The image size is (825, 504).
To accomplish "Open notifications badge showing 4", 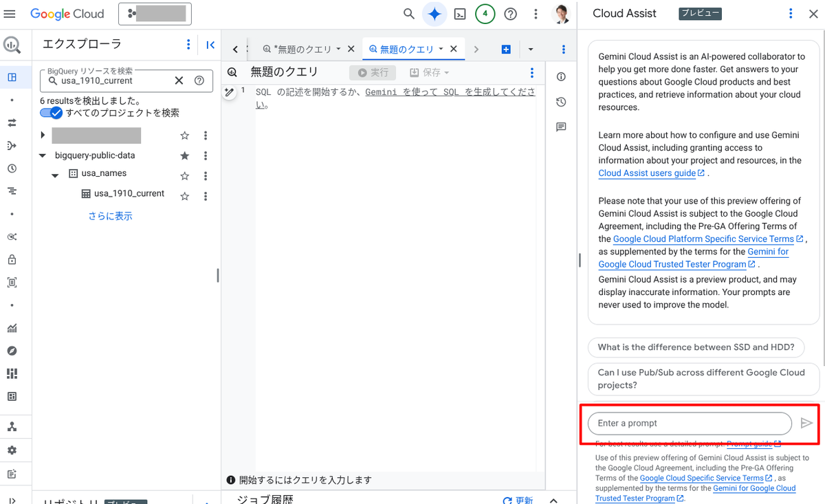I will tap(485, 14).
